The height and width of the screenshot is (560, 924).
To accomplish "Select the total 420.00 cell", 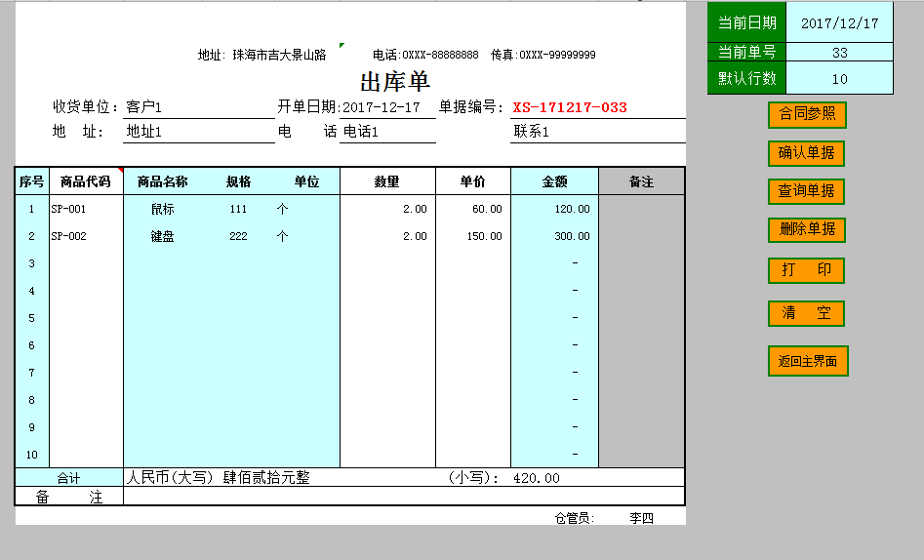I will coord(537,478).
